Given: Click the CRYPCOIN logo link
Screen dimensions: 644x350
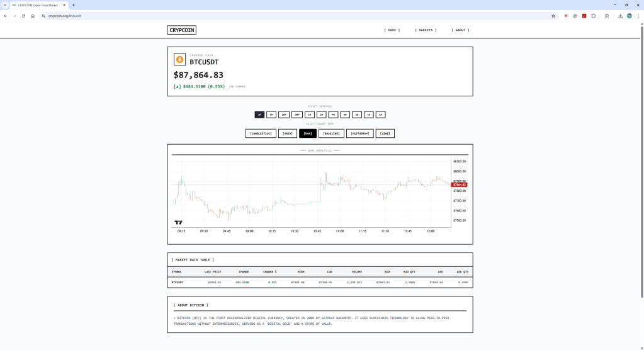Looking at the screenshot, I should coord(182,30).
